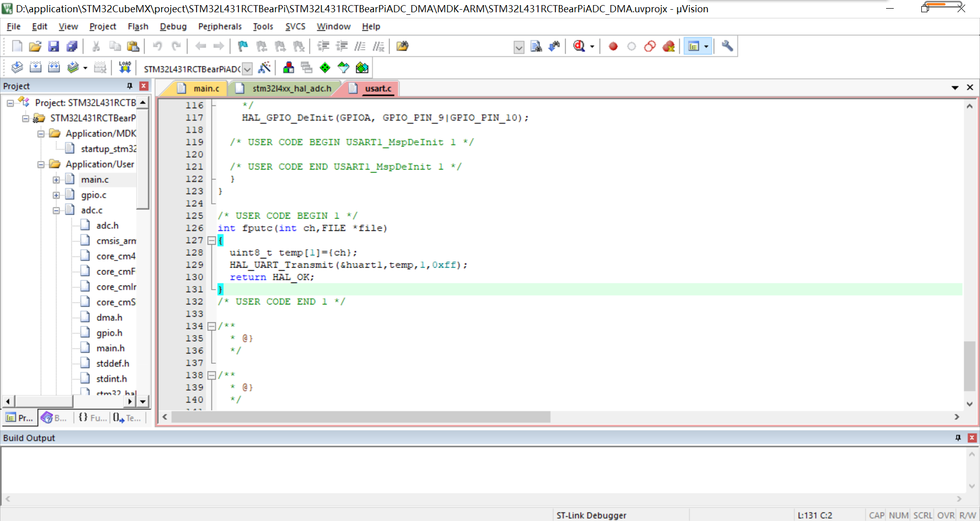Select adc.h in project tree

[x=107, y=225]
